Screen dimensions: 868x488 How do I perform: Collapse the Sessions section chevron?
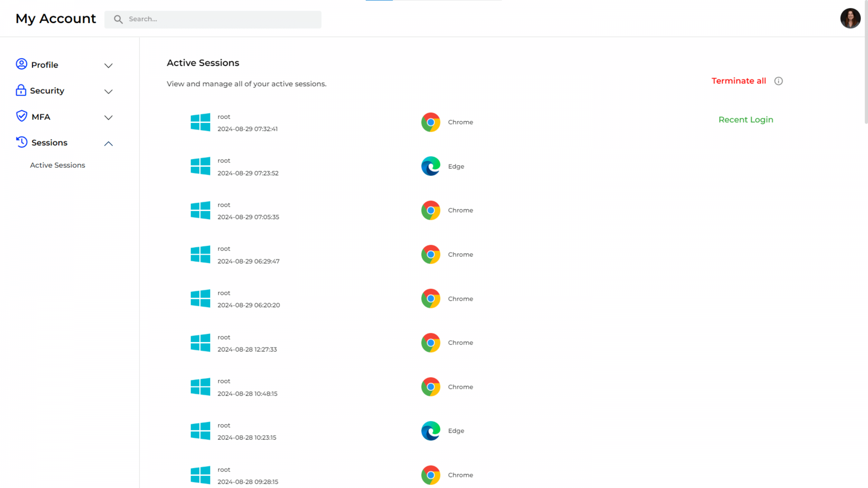click(108, 143)
